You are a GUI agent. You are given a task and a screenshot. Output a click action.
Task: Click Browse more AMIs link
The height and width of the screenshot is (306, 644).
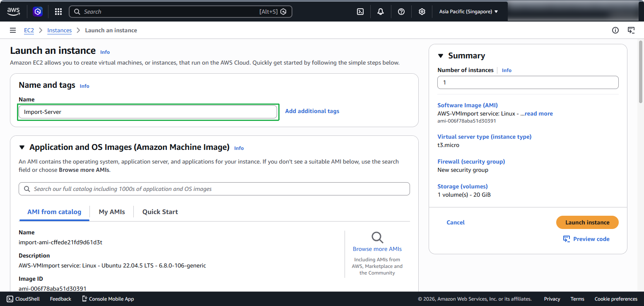[x=377, y=249]
